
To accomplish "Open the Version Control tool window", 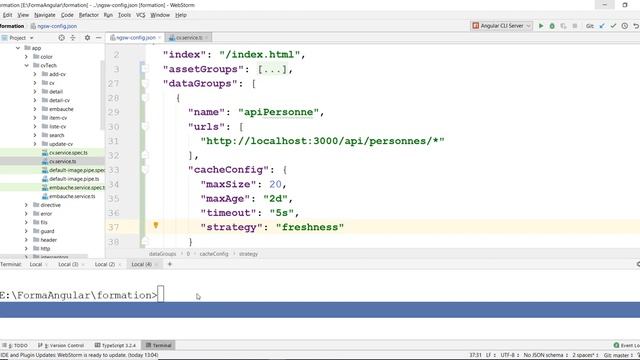I will (61, 345).
